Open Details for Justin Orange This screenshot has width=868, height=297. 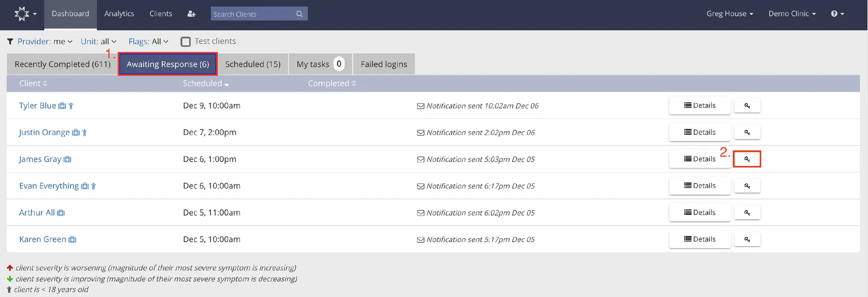click(x=699, y=132)
